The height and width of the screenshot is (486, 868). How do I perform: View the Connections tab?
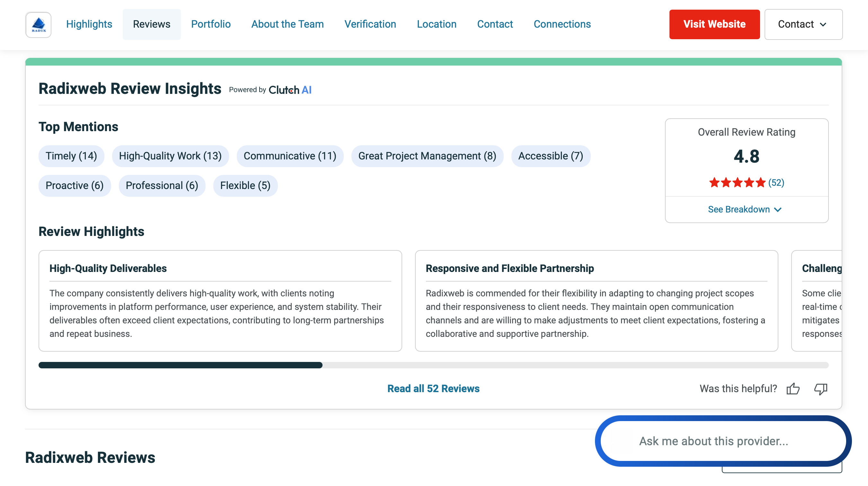pos(562,24)
